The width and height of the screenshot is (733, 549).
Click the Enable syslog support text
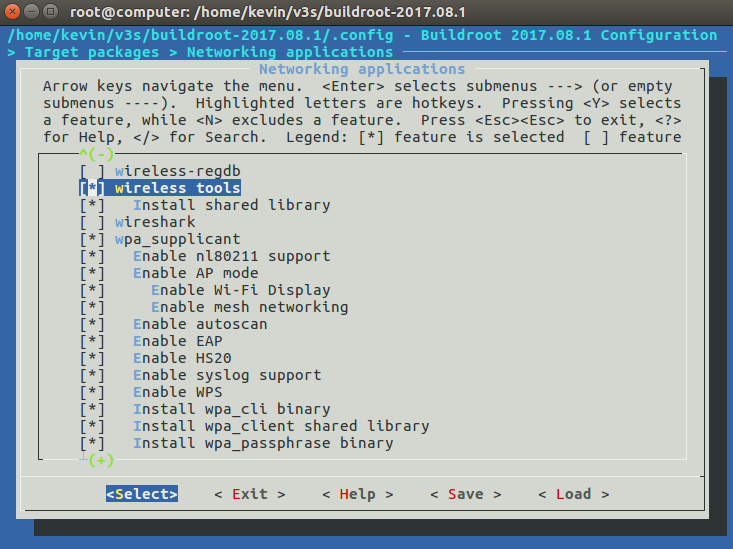point(227,375)
